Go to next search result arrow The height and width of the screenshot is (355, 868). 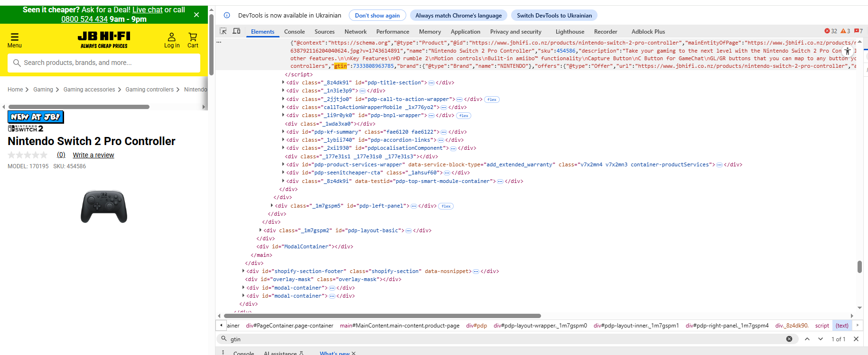click(821, 339)
